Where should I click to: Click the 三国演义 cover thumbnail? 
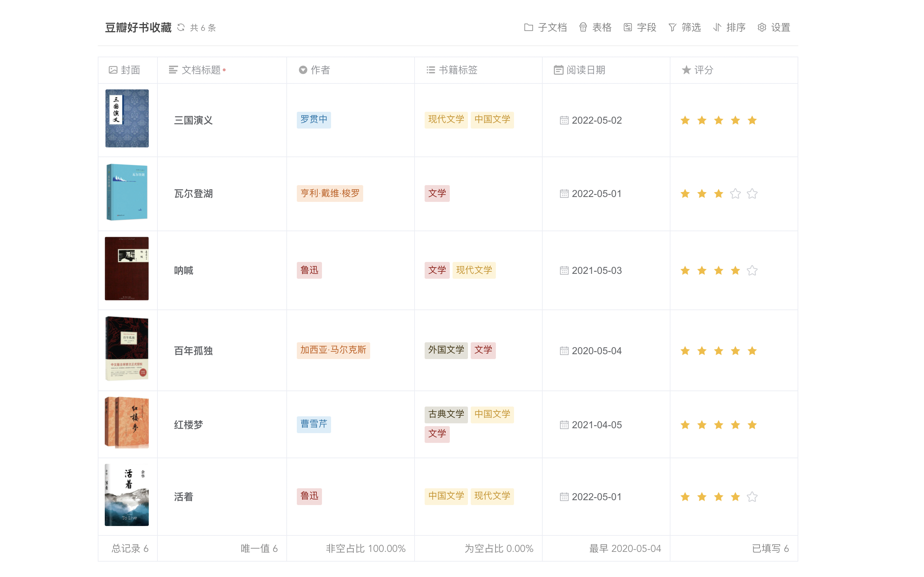click(127, 118)
